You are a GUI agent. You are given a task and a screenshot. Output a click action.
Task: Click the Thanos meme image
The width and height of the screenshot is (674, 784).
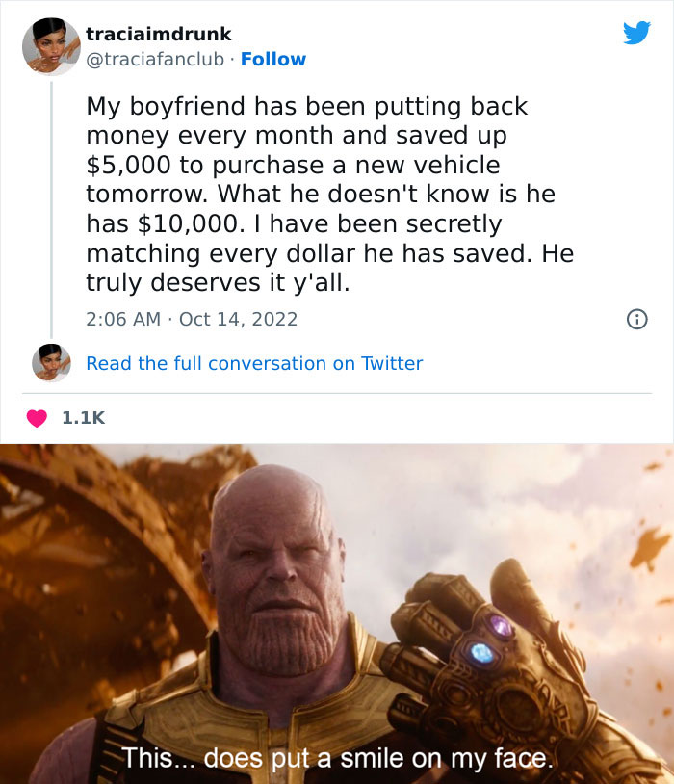337,614
